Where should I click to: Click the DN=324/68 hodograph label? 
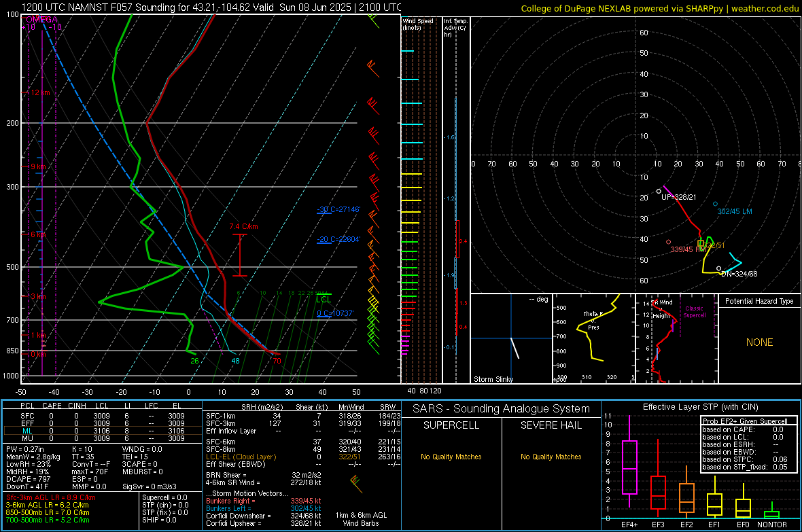739,274
